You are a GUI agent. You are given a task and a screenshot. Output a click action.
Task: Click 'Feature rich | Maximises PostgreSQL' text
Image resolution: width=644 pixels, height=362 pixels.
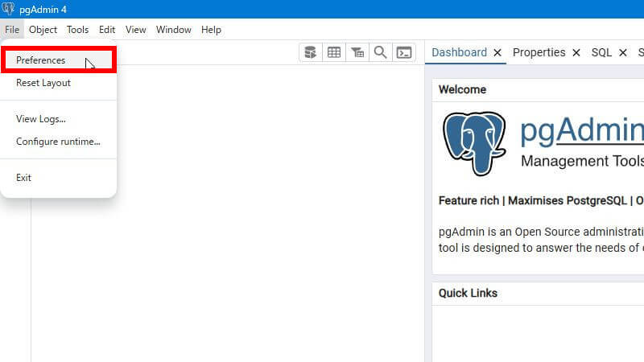point(533,200)
